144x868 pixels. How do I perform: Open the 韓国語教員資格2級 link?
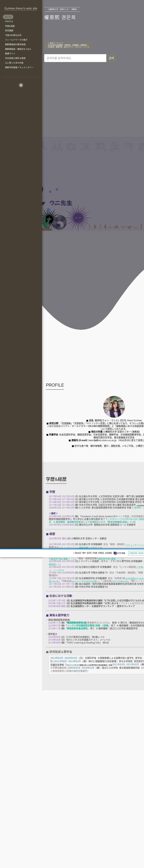[x=76, y=623]
